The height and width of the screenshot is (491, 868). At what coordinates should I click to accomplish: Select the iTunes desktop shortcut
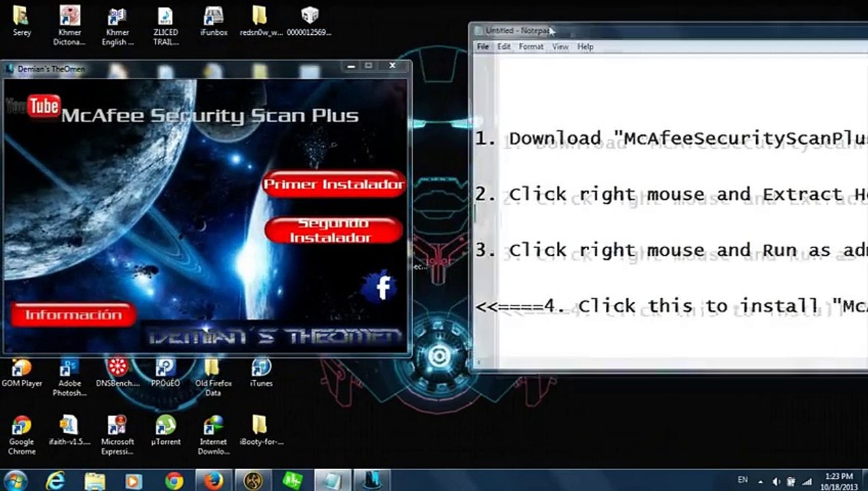[261, 372]
